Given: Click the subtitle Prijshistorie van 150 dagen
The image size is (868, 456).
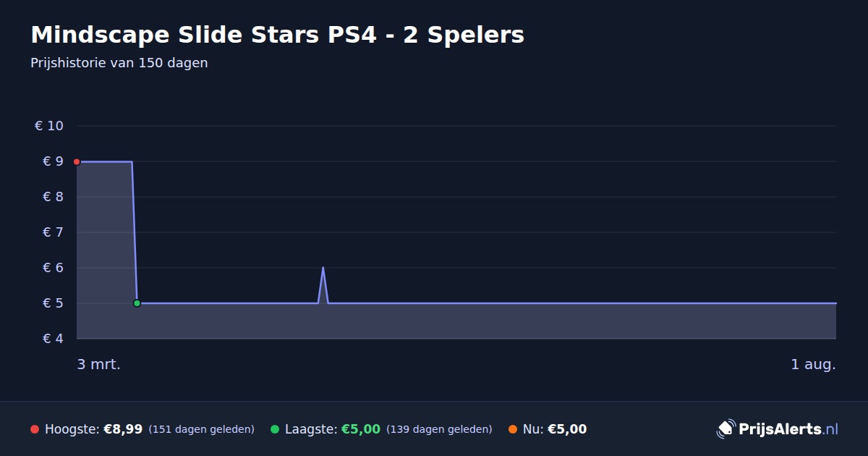Looking at the screenshot, I should click(119, 63).
